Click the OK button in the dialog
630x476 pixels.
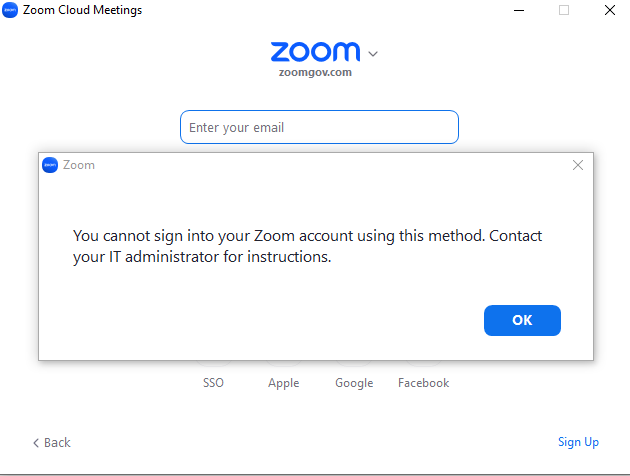tap(522, 320)
